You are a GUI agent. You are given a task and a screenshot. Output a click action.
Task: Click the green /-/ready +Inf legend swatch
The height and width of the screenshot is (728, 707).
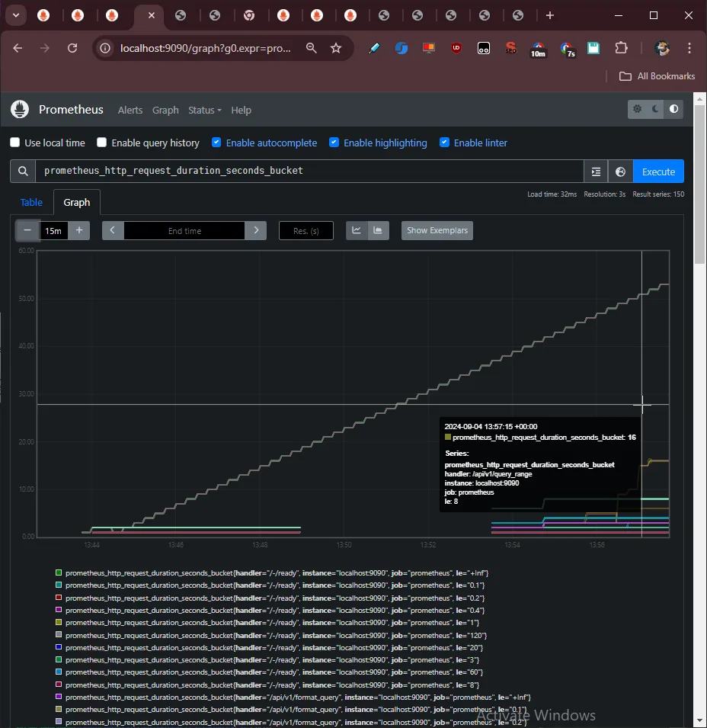click(x=59, y=572)
